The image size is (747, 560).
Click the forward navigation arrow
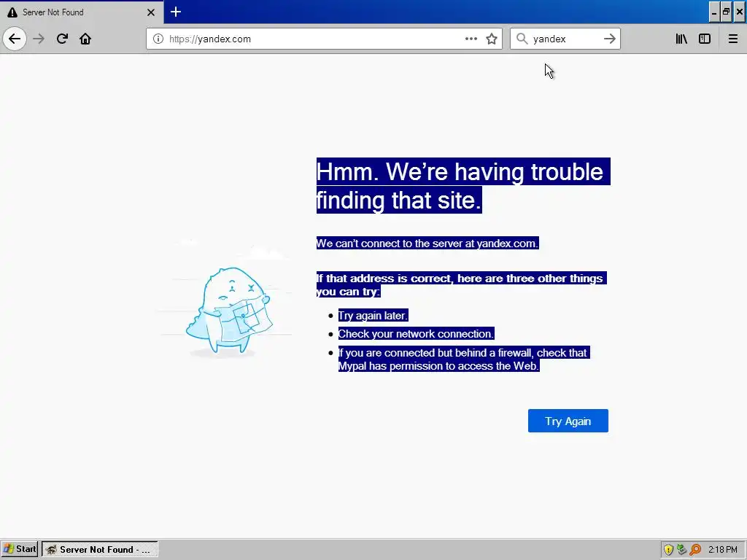click(39, 39)
